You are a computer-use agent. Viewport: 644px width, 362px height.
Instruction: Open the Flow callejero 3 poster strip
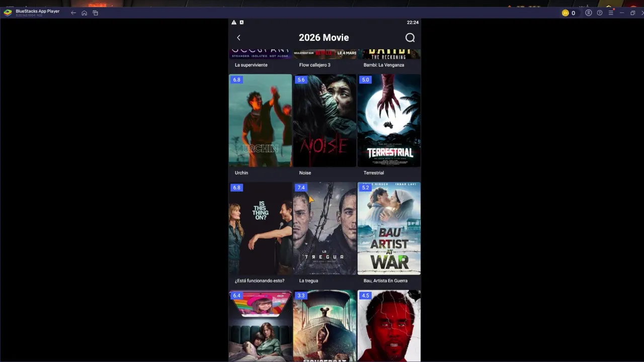(325, 54)
